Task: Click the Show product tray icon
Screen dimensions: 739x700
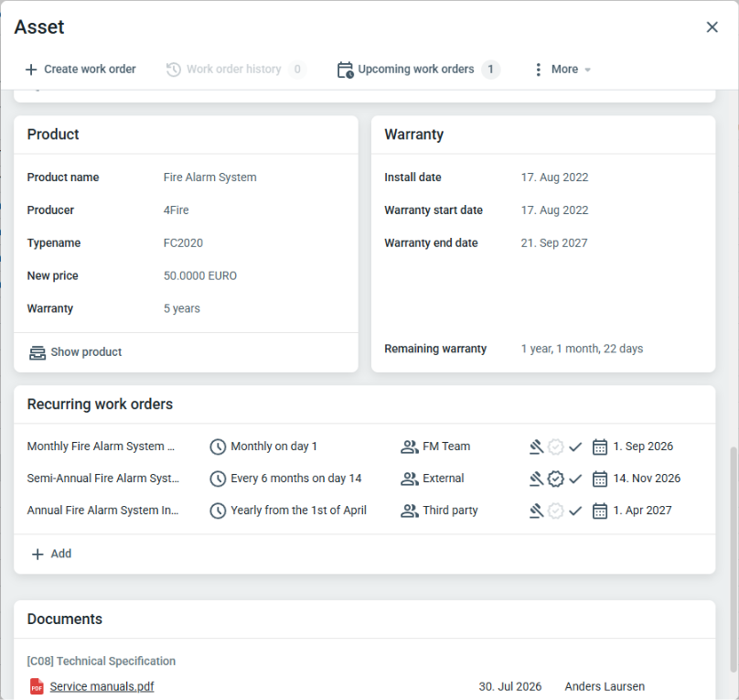Action: pyautogui.click(x=37, y=352)
